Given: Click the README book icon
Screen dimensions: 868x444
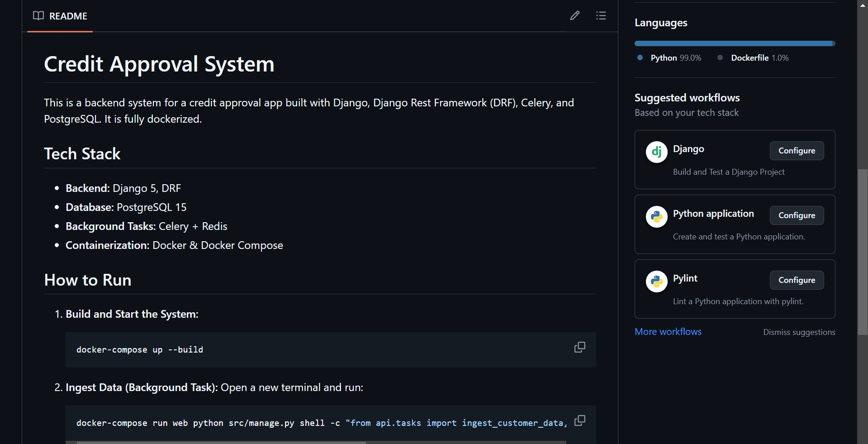Looking at the screenshot, I should [38, 16].
